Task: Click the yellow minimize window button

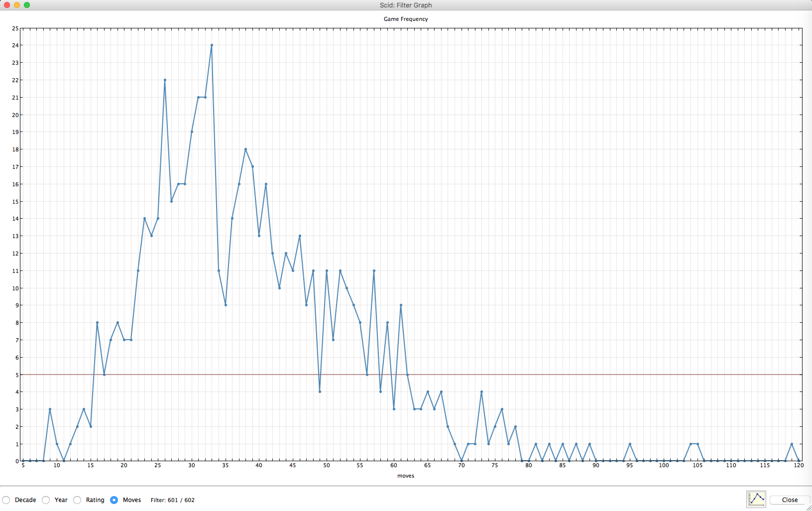Action: [x=17, y=5]
